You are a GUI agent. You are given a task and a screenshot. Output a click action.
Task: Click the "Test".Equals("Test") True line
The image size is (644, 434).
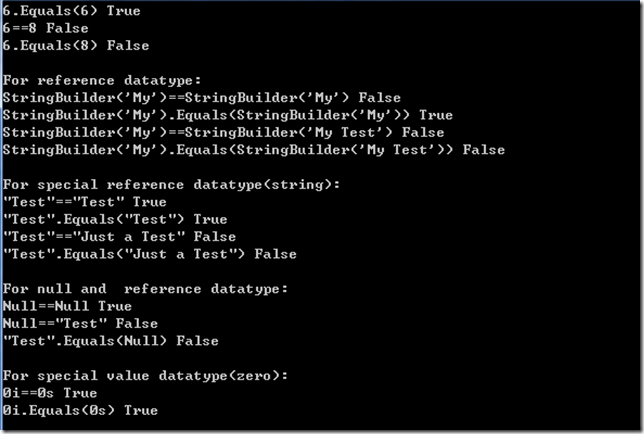coord(115,219)
